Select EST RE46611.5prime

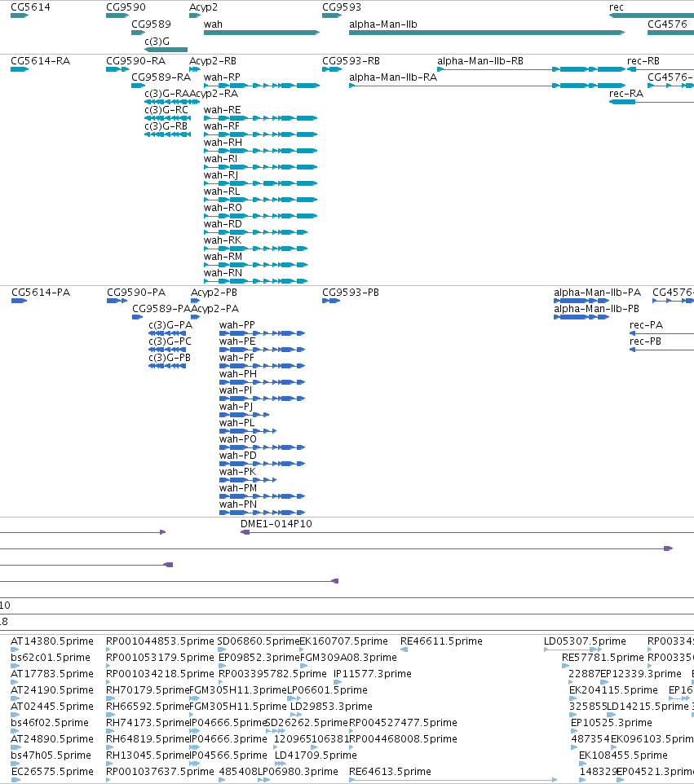[x=441, y=641]
